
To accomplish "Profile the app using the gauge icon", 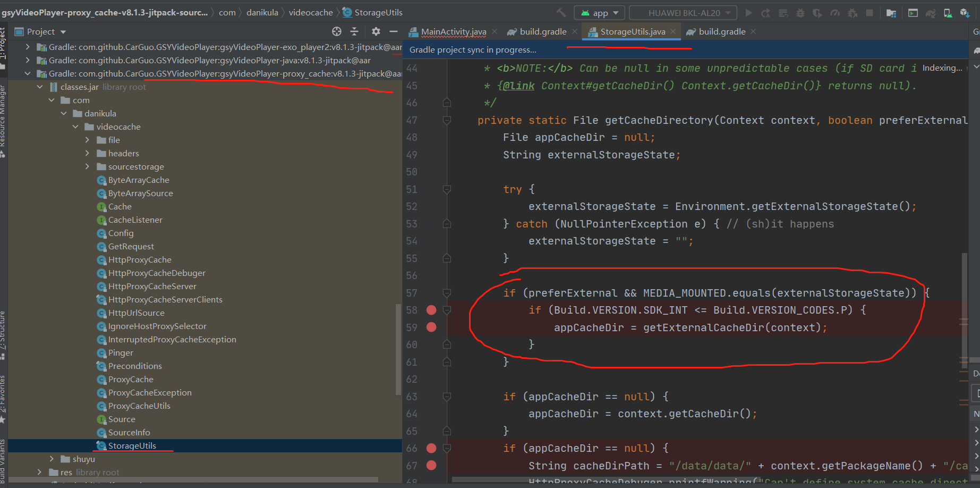I will pos(836,12).
